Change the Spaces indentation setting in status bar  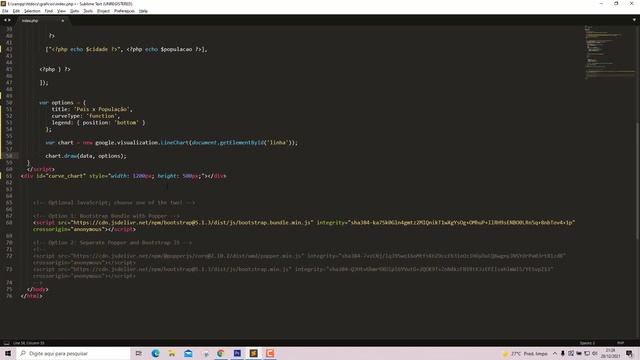coord(587,343)
